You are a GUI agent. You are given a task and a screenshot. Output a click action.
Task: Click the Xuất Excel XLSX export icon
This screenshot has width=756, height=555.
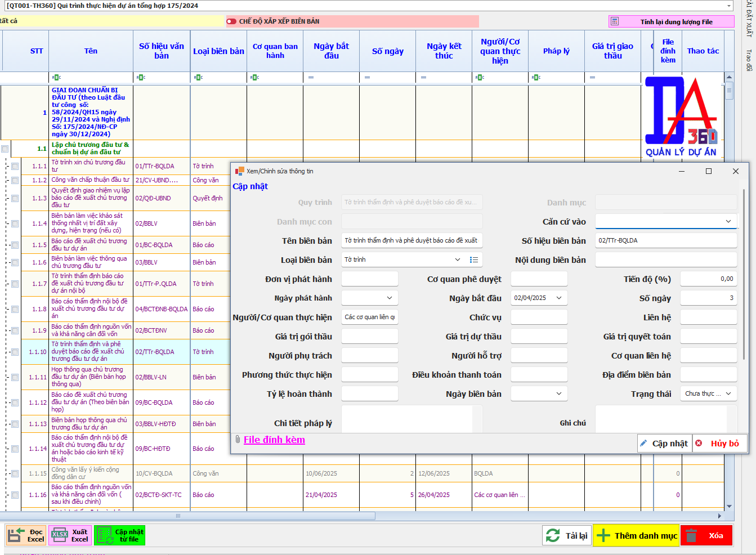pyautogui.click(x=59, y=535)
